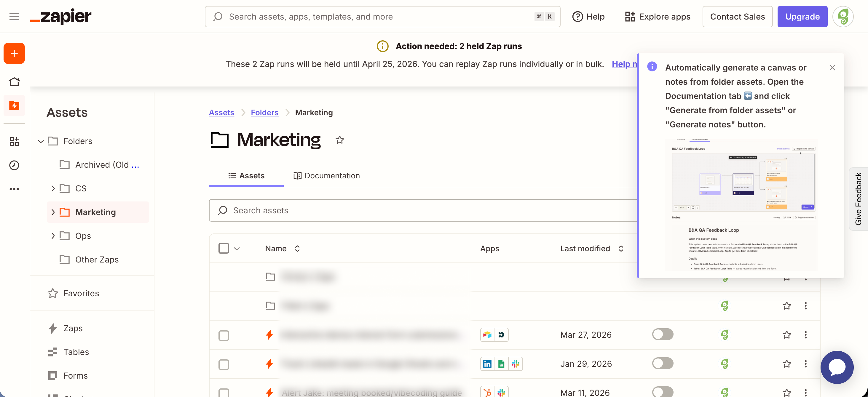The image size is (868, 397).
Task: Collapse the Folders tree
Action: point(41,141)
